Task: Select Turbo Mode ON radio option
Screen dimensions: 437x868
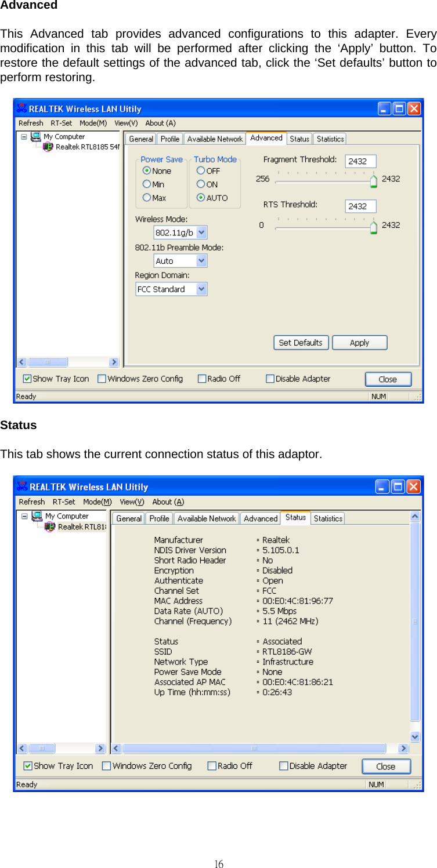Action: tap(201, 184)
